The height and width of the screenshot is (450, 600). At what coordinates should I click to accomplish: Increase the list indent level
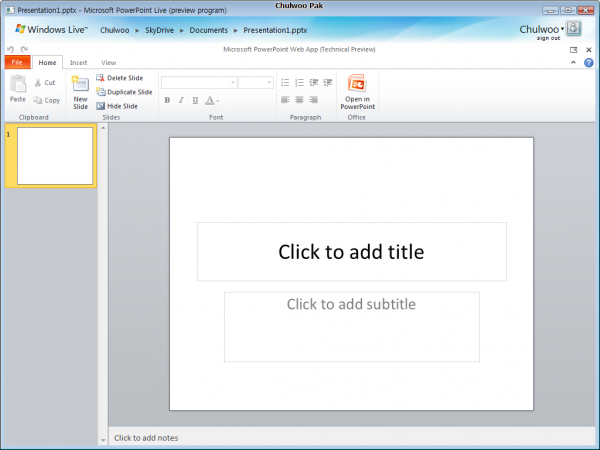tap(328, 82)
